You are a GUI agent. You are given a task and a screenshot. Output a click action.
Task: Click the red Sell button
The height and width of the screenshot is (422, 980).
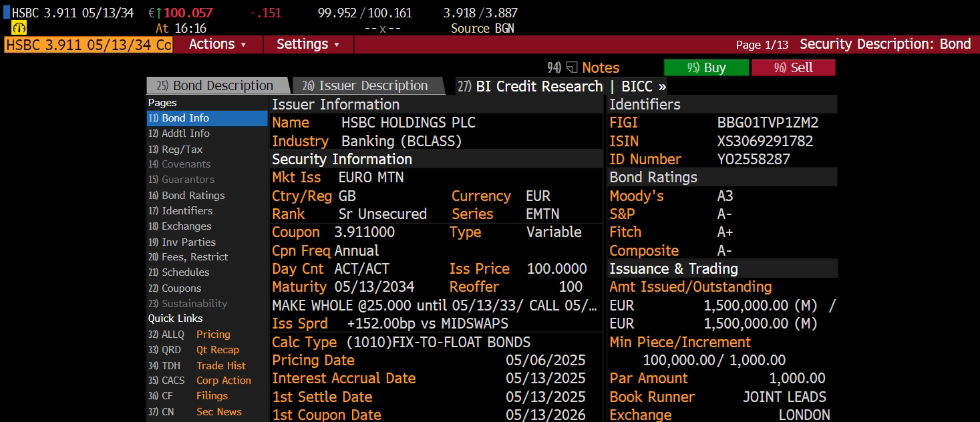click(x=794, y=67)
